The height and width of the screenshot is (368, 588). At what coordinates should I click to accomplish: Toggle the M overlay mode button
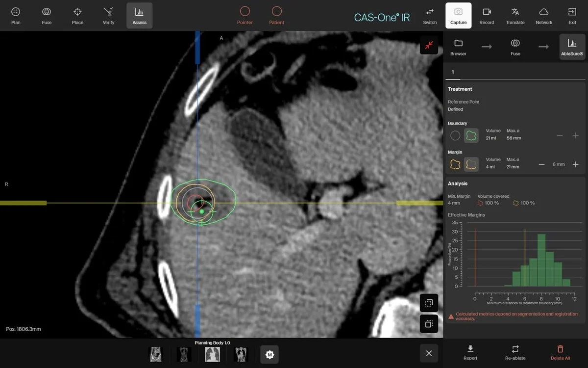point(269,354)
